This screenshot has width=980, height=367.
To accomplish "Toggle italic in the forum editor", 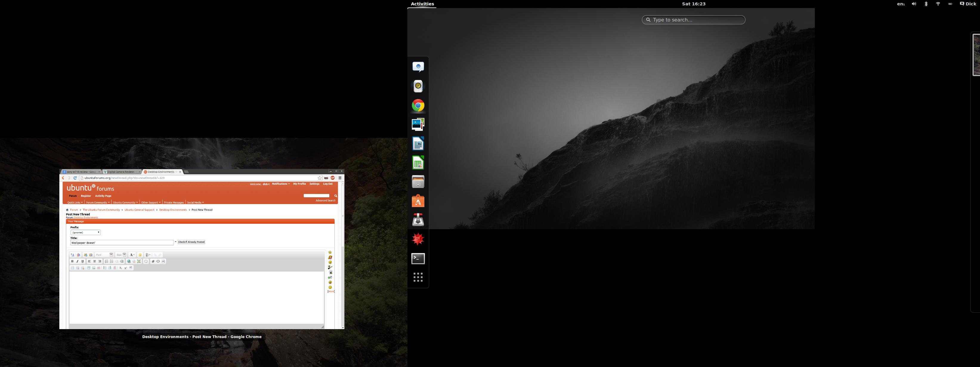I will click(x=77, y=261).
